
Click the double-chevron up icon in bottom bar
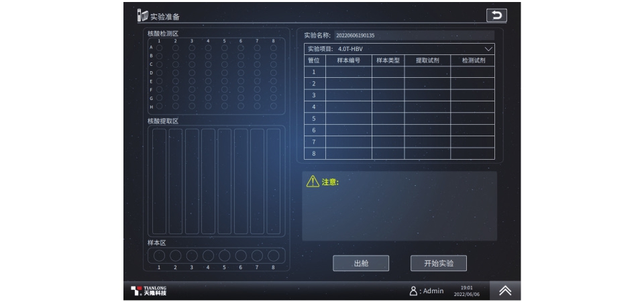pos(504,291)
